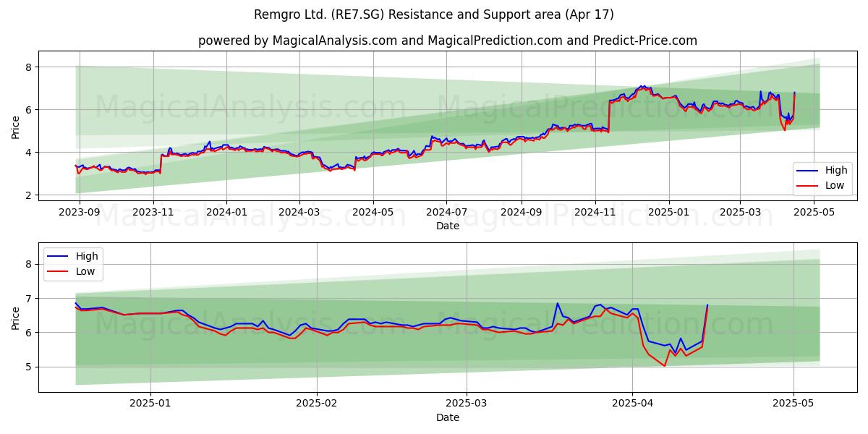Click the "2024-05" date label on the top chart
This screenshot has height=434, width=868.
click(373, 213)
